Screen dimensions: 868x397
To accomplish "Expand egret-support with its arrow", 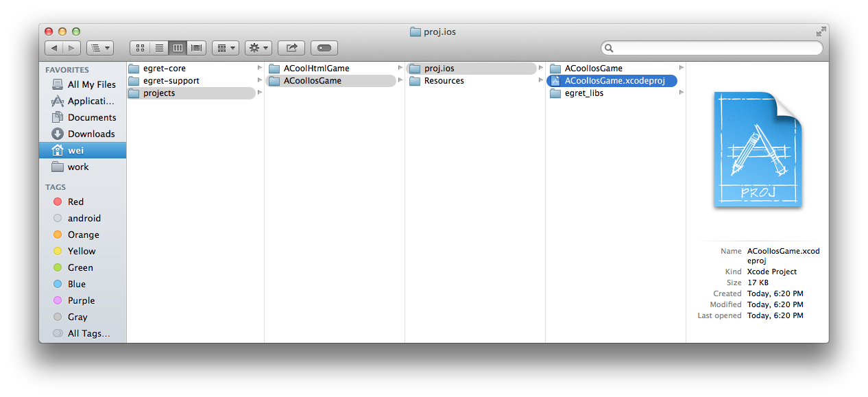I will [260, 80].
